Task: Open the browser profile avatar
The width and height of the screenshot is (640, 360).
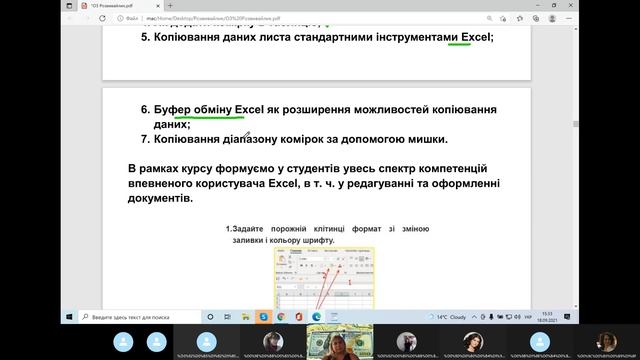Action: tap(552, 18)
